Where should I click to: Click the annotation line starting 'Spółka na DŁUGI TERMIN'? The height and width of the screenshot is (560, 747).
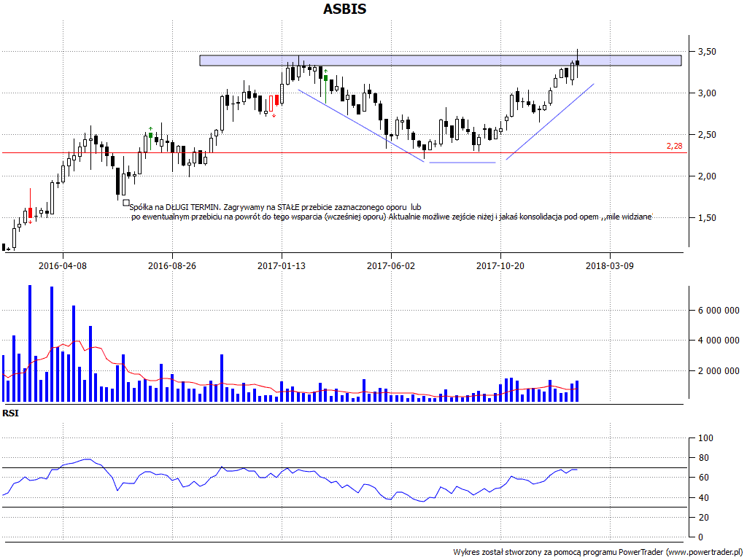click(275, 208)
